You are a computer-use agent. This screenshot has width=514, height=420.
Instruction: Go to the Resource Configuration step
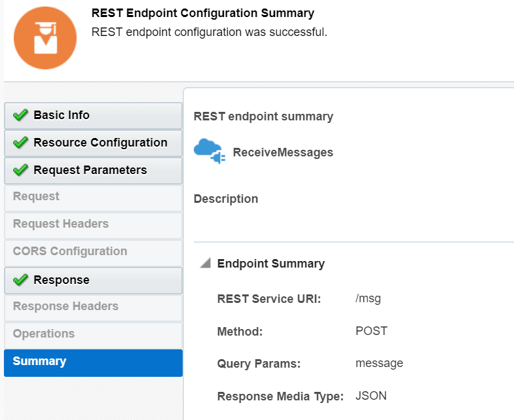100,143
